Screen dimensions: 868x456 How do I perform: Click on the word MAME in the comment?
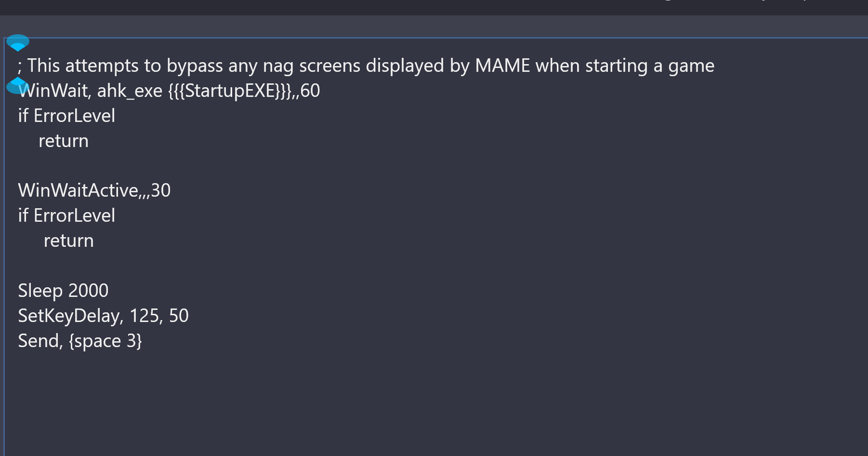(x=502, y=66)
